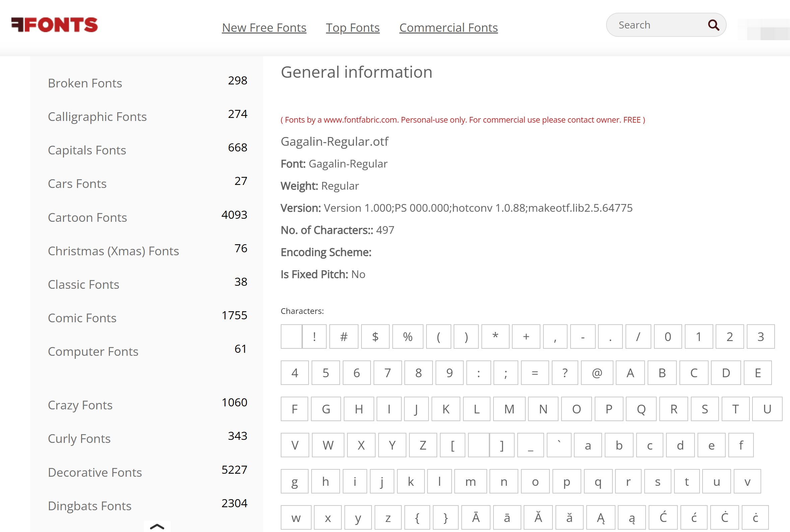The width and height of the screenshot is (790, 532).
Task: Open the Commercial Fonts section
Action: click(x=448, y=27)
